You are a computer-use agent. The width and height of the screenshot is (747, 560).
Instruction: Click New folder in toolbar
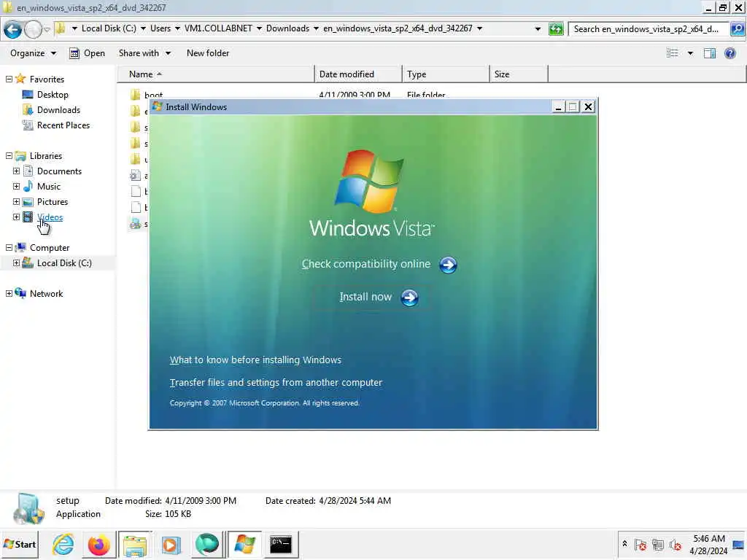coord(208,53)
